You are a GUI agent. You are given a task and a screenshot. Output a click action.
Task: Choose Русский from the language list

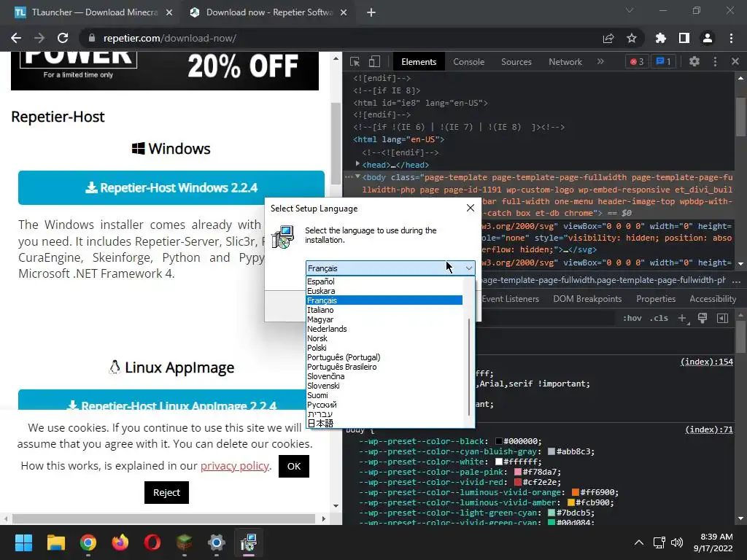[384, 405]
